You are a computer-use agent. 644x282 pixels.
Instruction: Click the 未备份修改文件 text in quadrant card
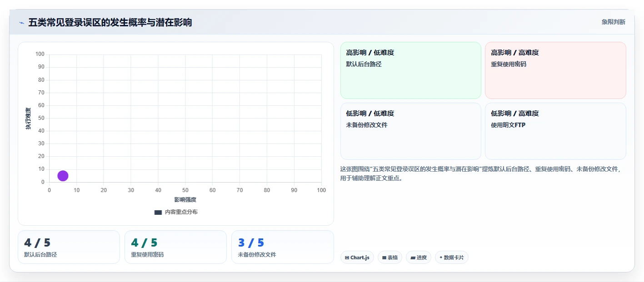pyautogui.click(x=367, y=125)
